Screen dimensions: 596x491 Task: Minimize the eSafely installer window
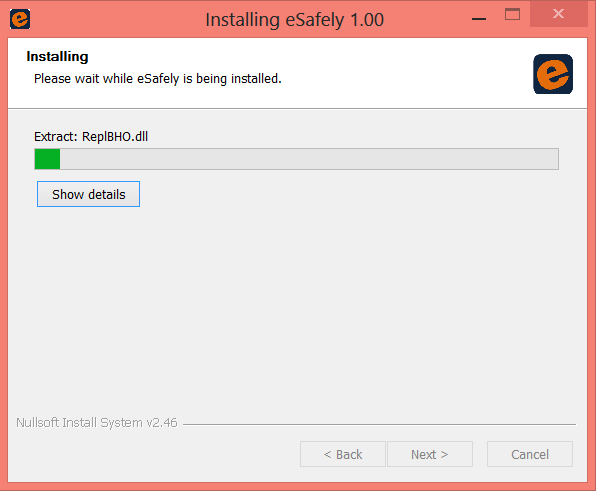[x=479, y=18]
